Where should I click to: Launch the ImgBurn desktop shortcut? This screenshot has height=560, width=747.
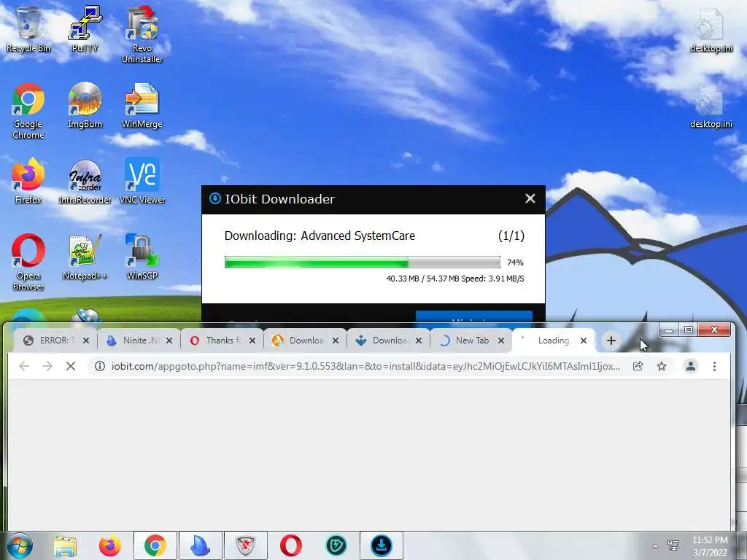[85, 105]
